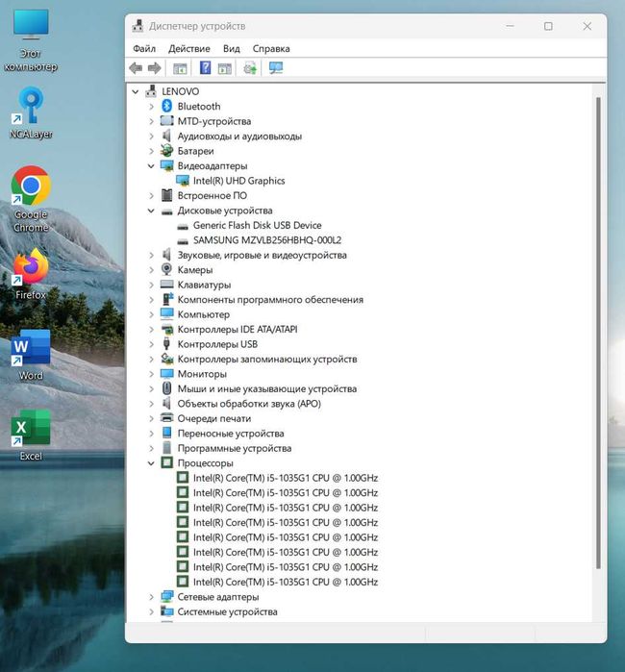Select the Мониторы display icon
This screenshot has height=672, width=625.
pyautogui.click(x=166, y=373)
